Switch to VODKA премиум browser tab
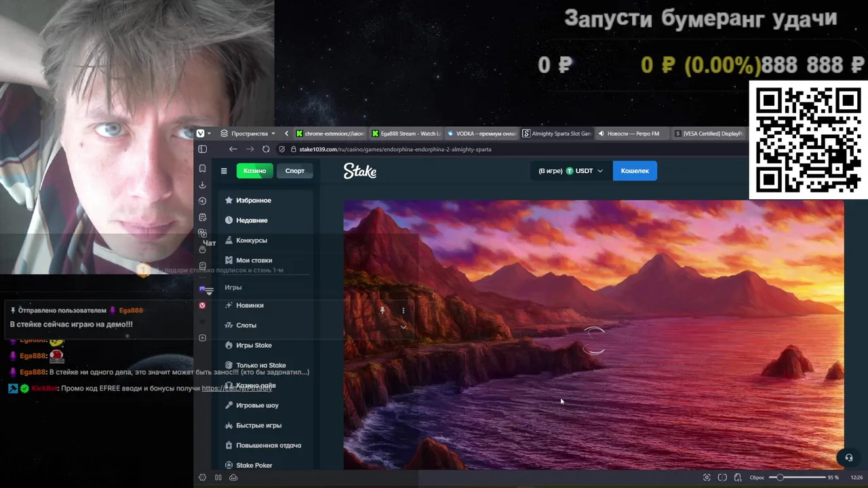Screen dimensions: 868x488 click(x=481, y=134)
